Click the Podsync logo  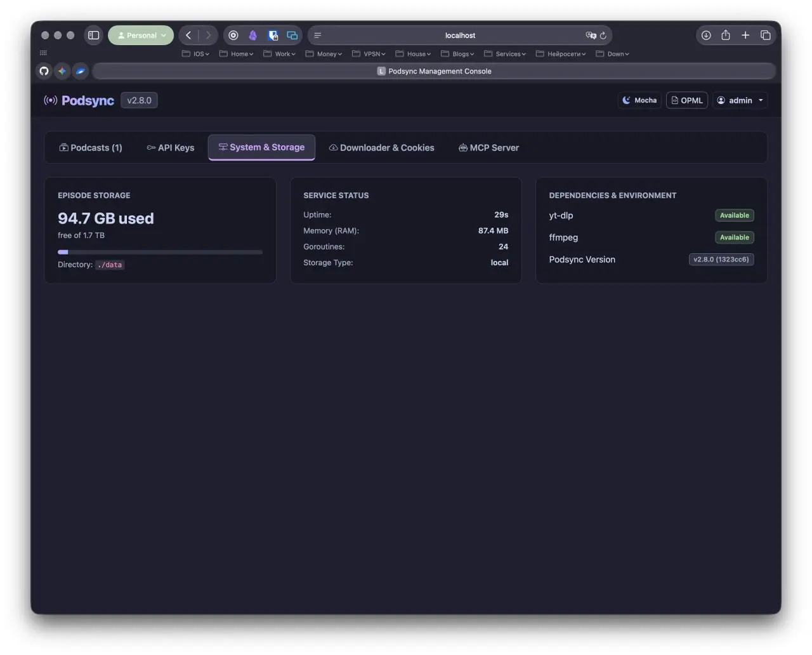79,100
